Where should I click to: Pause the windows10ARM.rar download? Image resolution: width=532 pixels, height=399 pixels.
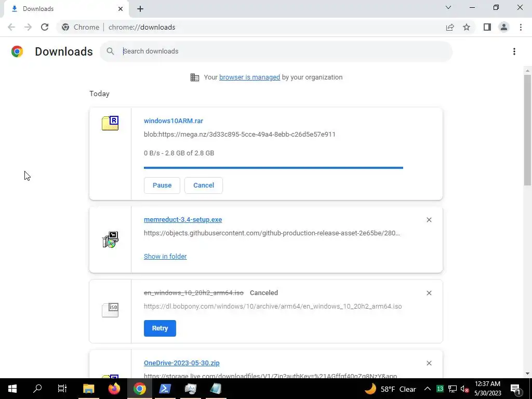(x=162, y=185)
